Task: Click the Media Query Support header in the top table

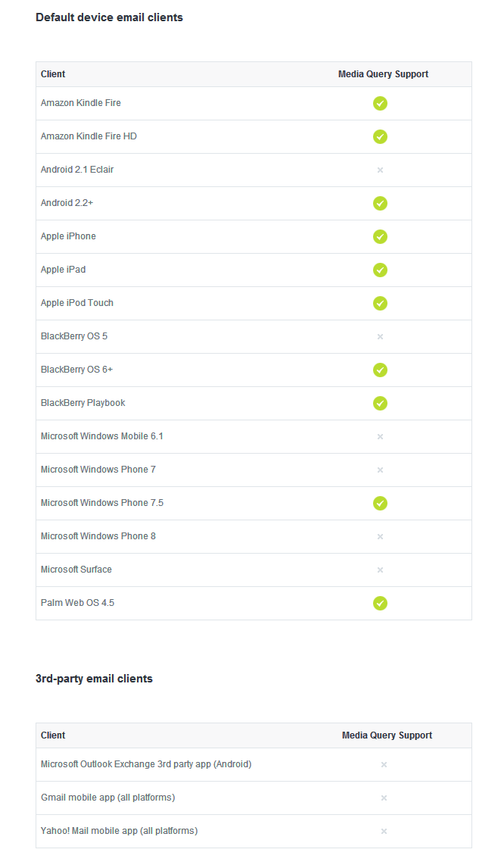Action: [383, 74]
